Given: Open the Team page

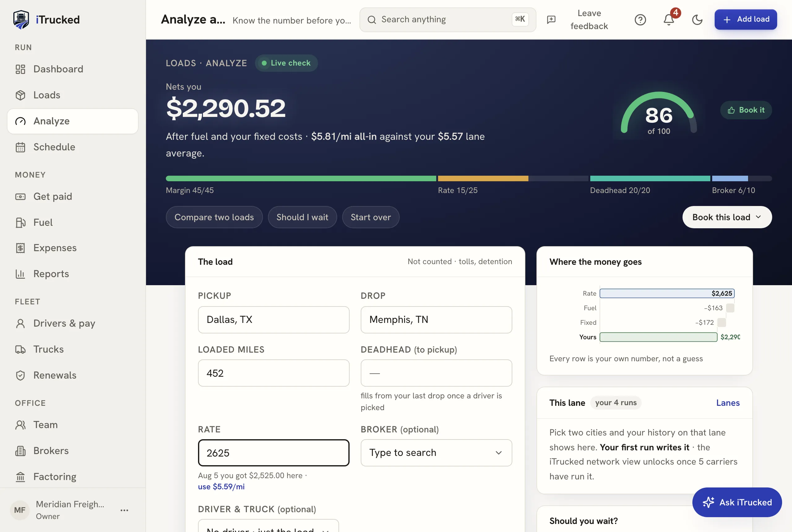Looking at the screenshot, I should pyautogui.click(x=73, y=425).
